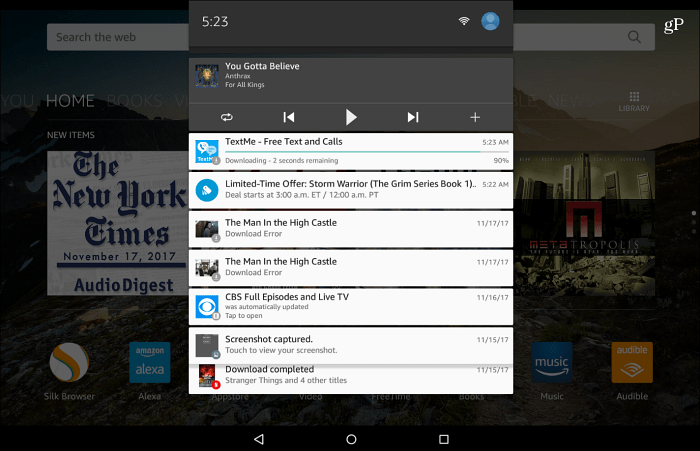The width and height of the screenshot is (700, 451).
Task: Play You Gotta Believe
Action: [x=351, y=117]
